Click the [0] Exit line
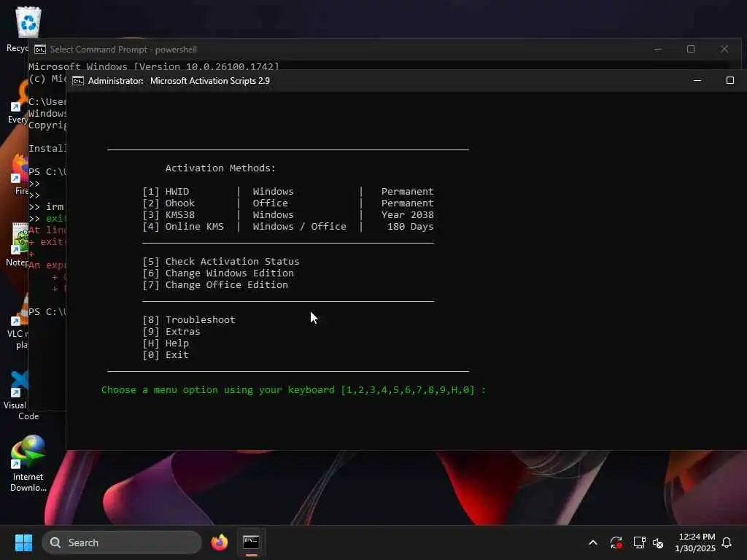This screenshot has width=747, height=560. coord(166,355)
